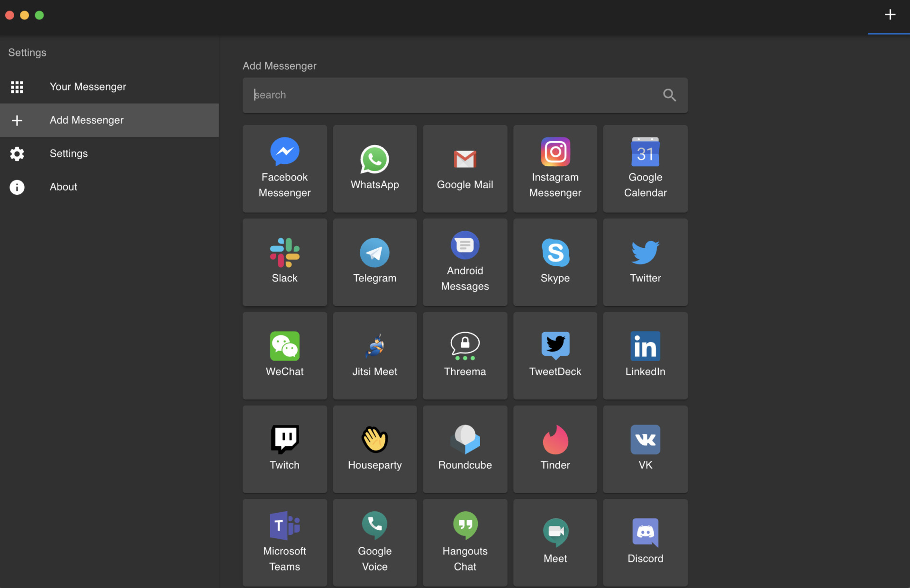Choose the Android Messages service
Screen dimensions: 910x588
(464, 262)
